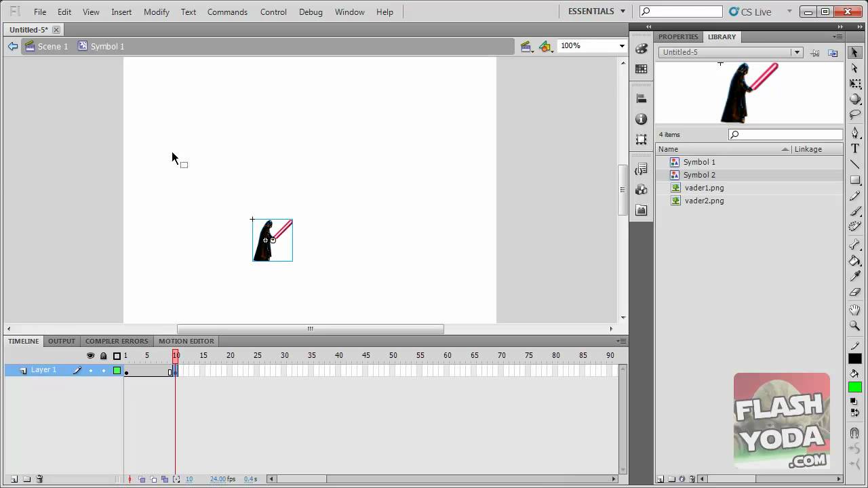The image size is (868, 488).
Task: Select the Rectangle tool
Action: (x=855, y=180)
